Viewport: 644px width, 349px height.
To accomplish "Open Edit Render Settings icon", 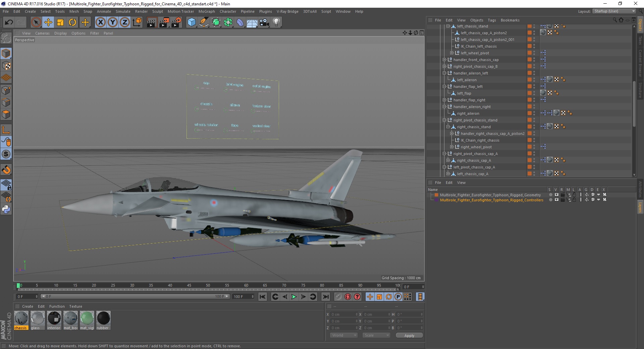I will pyautogui.click(x=176, y=22).
